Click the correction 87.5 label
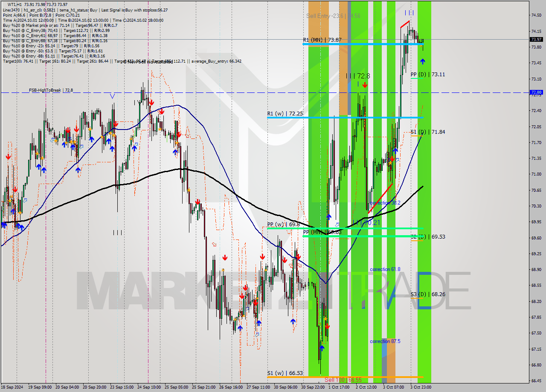This screenshot has width=546, height=392. pyautogui.click(x=385, y=341)
